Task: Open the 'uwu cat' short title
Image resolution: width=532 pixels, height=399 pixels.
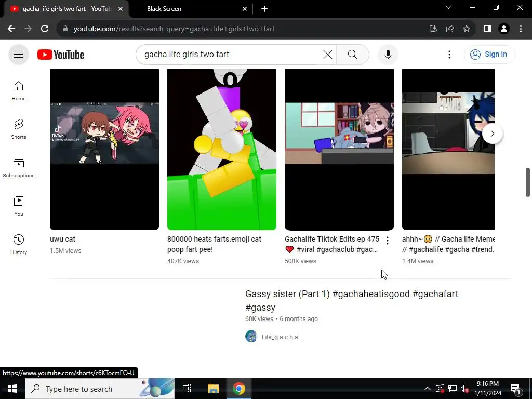Action: point(62,239)
